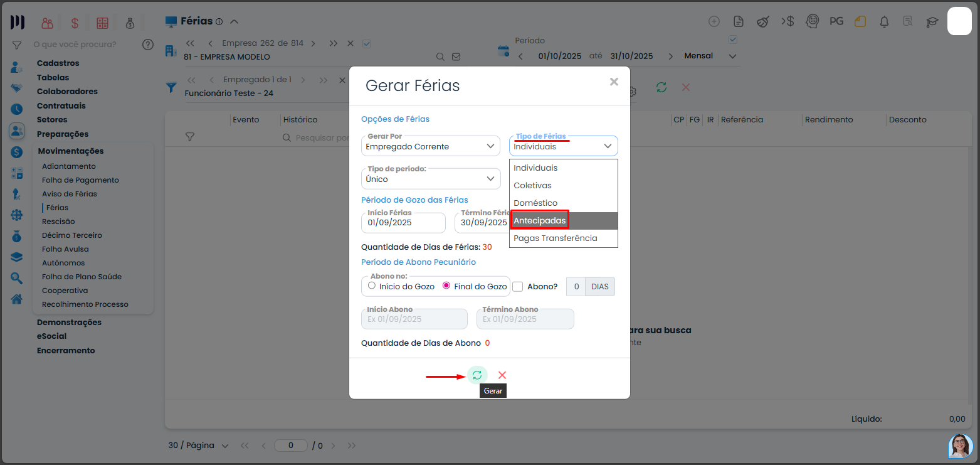Go to the previous Empresa record
Viewport: 980px width, 465px height.
[210, 43]
